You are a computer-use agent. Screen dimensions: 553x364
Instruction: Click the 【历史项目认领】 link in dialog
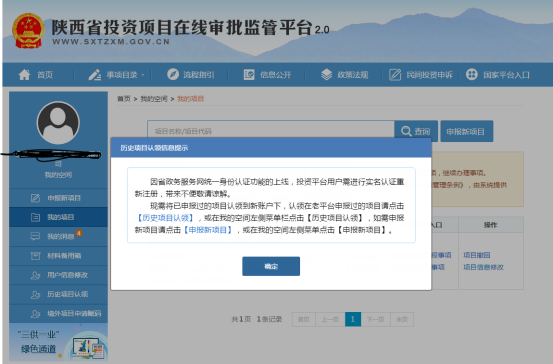[x=165, y=218]
